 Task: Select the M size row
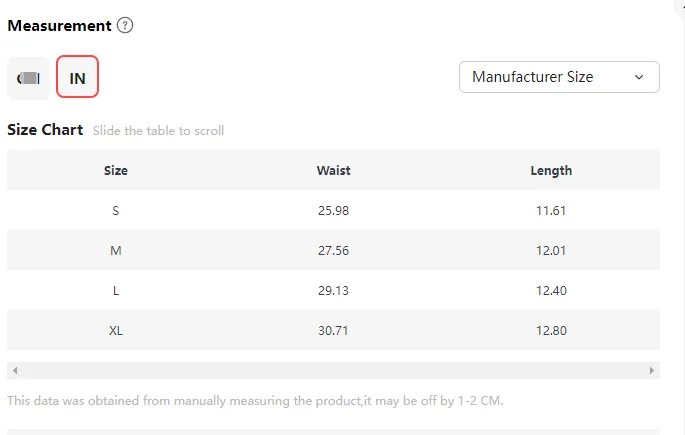tap(116, 250)
